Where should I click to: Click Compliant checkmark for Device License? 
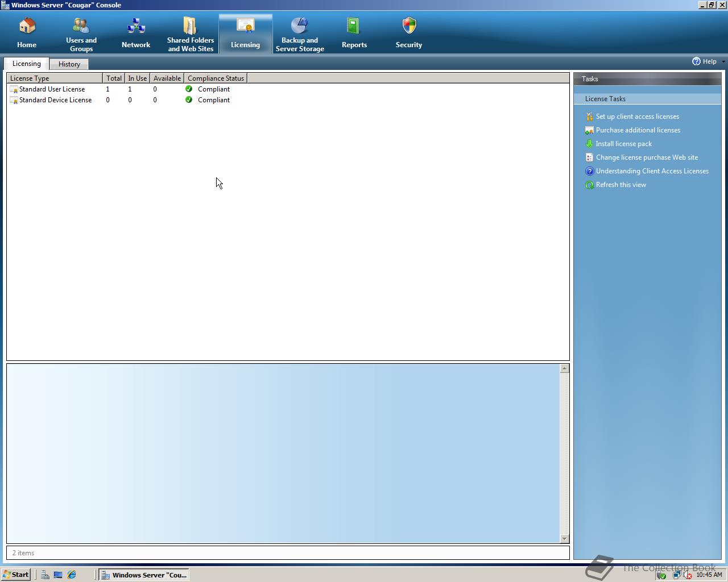(189, 99)
